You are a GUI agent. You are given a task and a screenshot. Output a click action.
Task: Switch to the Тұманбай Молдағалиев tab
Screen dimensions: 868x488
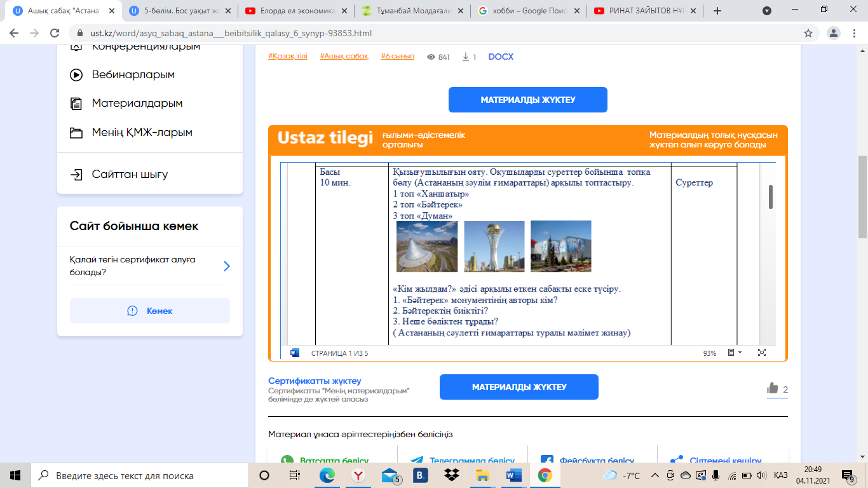(x=412, y=11)
